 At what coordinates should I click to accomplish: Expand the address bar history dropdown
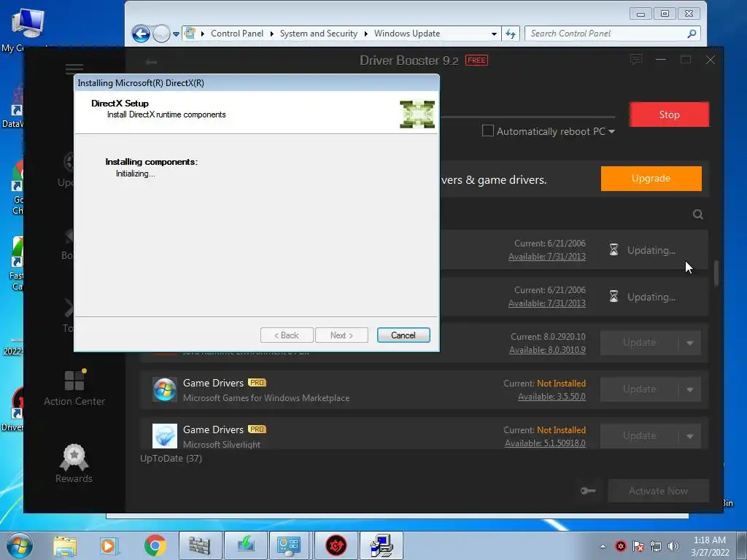click(494, 34)
